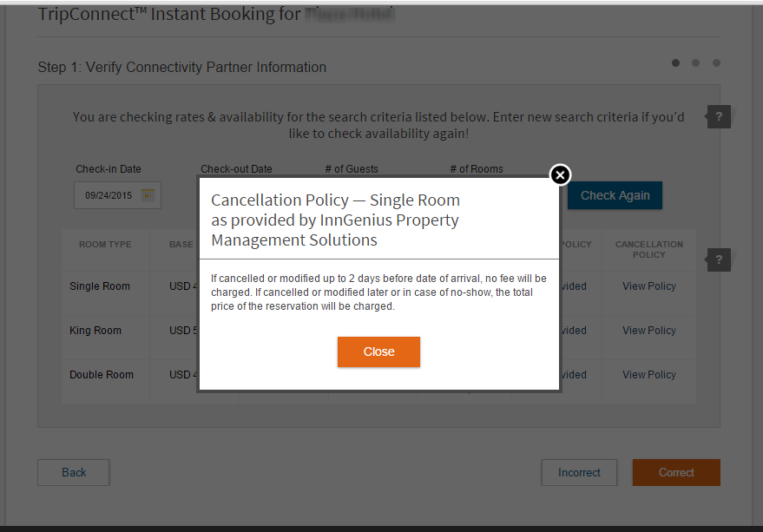Select the first step indicator dot

[676, 62]
